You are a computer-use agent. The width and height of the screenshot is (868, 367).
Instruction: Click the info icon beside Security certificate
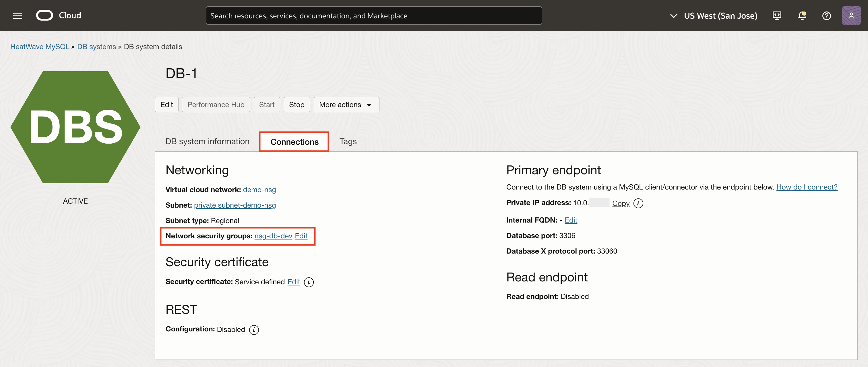coord(309,282)
